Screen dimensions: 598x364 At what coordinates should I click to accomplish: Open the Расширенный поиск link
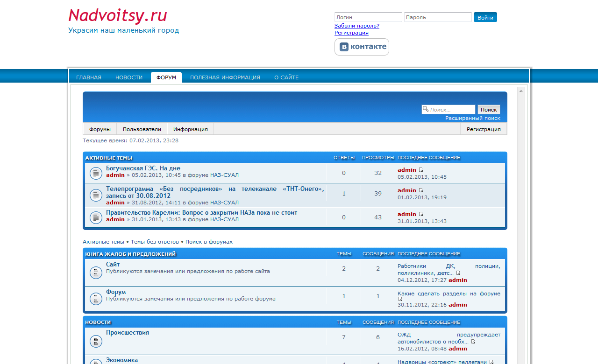(x=472, y=118)
